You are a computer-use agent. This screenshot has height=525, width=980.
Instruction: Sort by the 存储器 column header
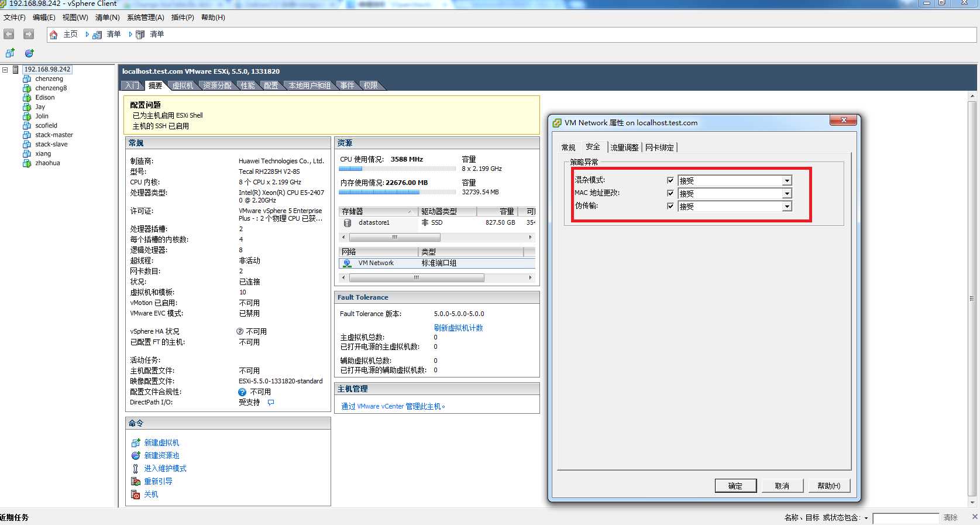[x=378, y=211]
